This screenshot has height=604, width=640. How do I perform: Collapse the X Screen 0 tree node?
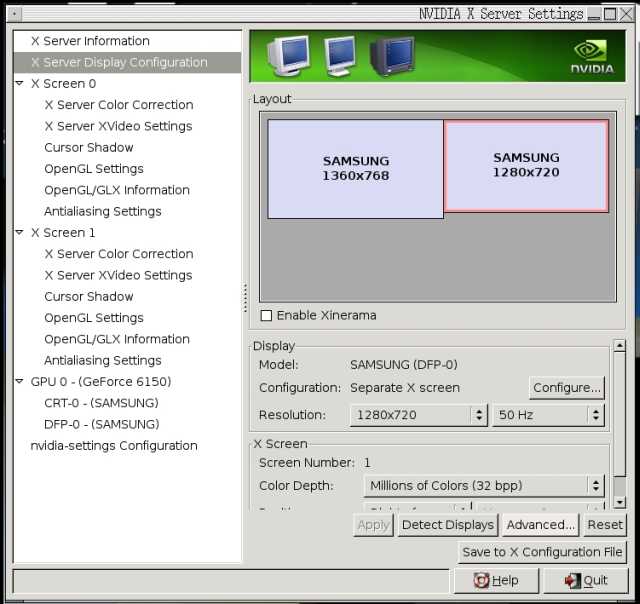coord(19,84)
